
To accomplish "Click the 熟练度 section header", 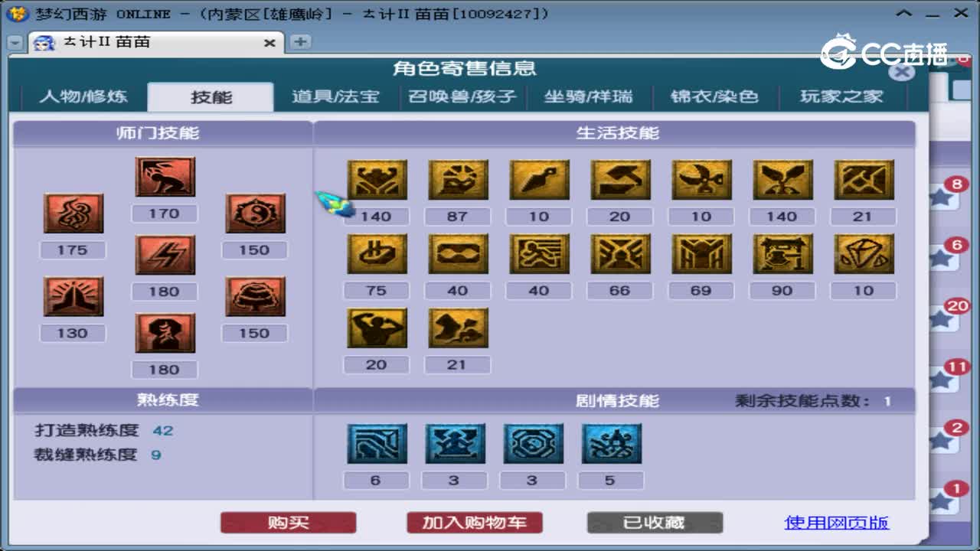I will 168,400.
